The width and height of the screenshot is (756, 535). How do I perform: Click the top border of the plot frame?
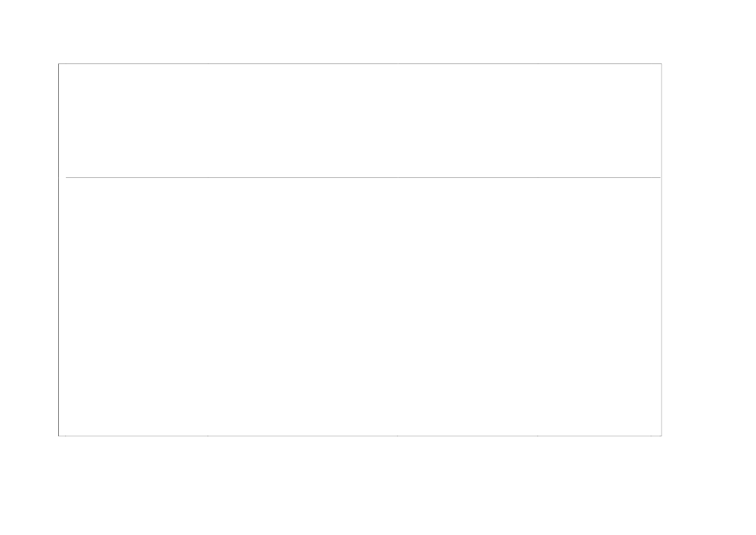point(360,63)
